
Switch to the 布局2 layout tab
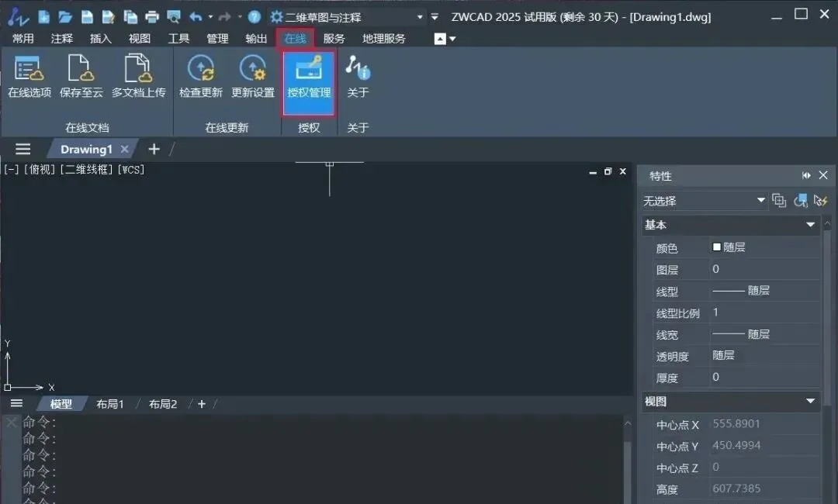(162, 404)
